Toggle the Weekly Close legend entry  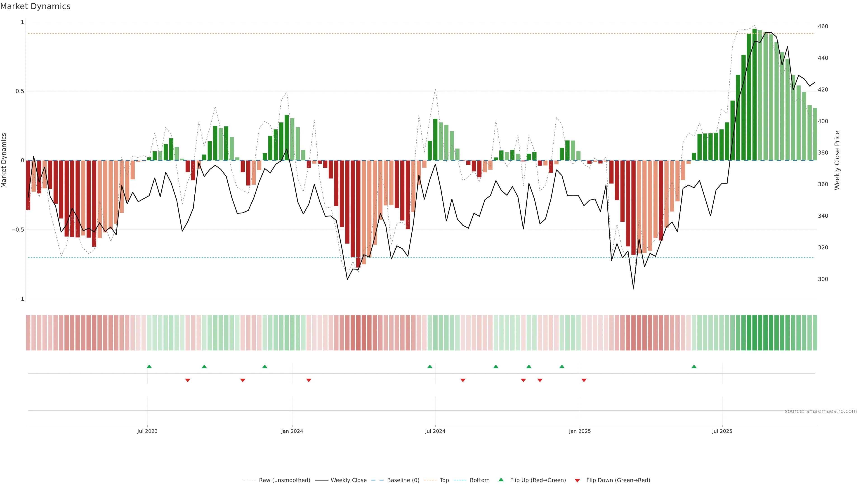tap(348, 480)
